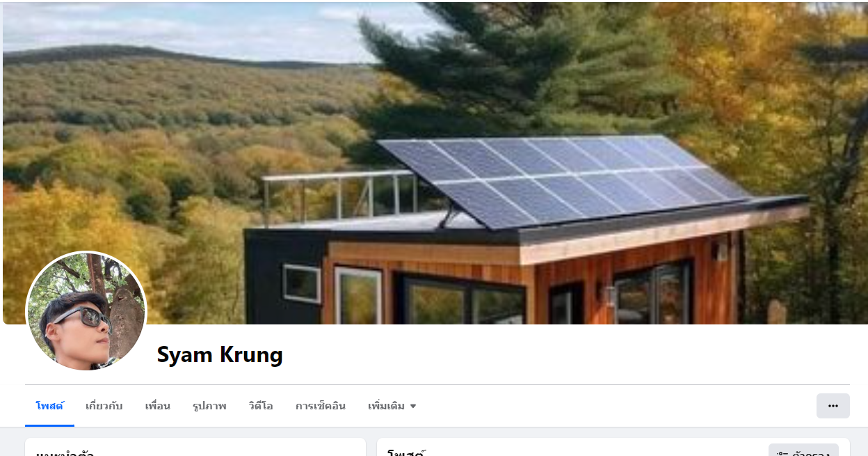This screenshot has width=868, height=456.
Task: Click the filter sliders icon beside ตัวกรอง
Action: [x=782, y=454]
